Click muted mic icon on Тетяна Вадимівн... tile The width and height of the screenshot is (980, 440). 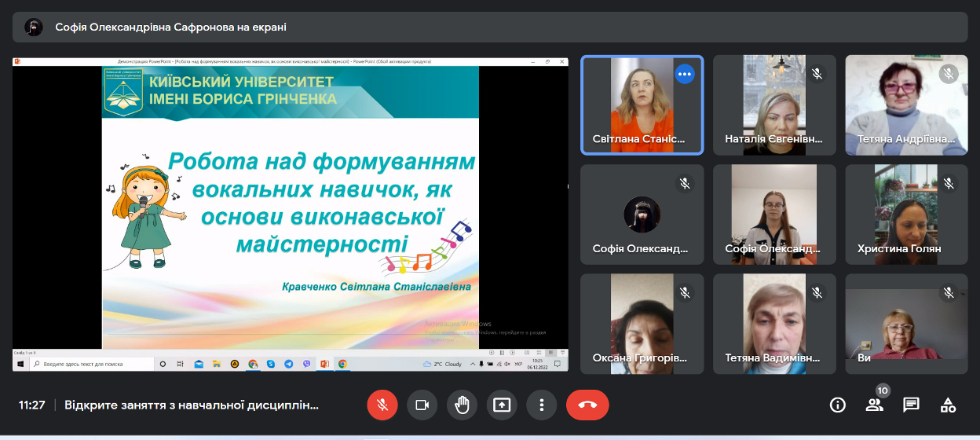[x=817, y=293]
